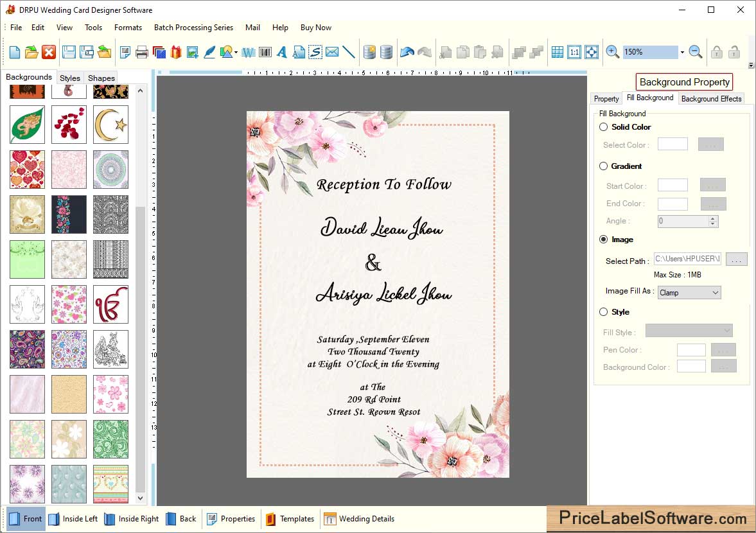Select the Gradient radio button

[x=603, y=166]
